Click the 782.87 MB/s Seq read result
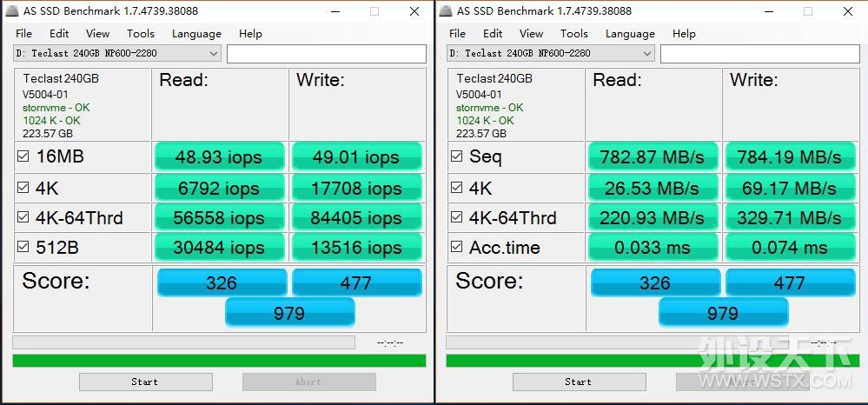Screen dimensions: 868x405 pos(654,157)
